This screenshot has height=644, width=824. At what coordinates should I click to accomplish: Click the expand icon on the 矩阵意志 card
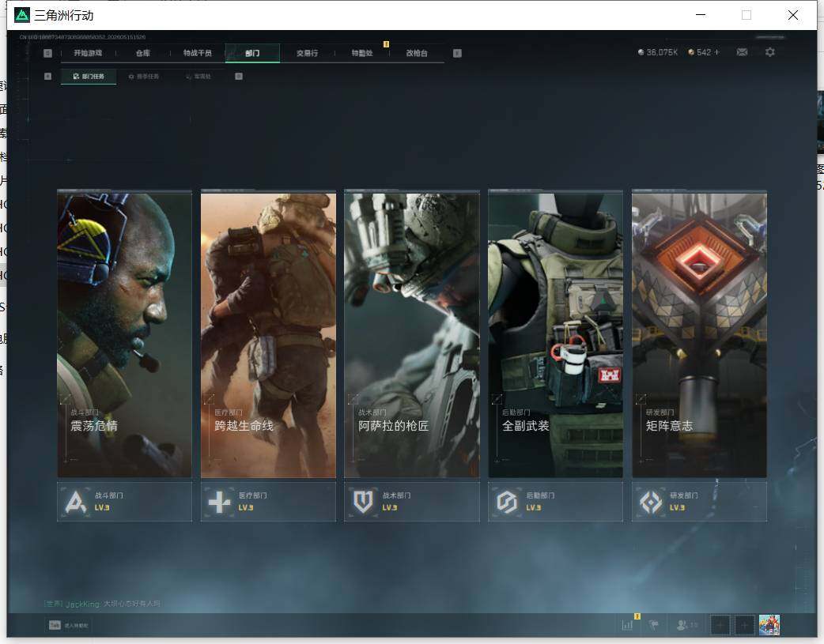[x=640, y=399]
